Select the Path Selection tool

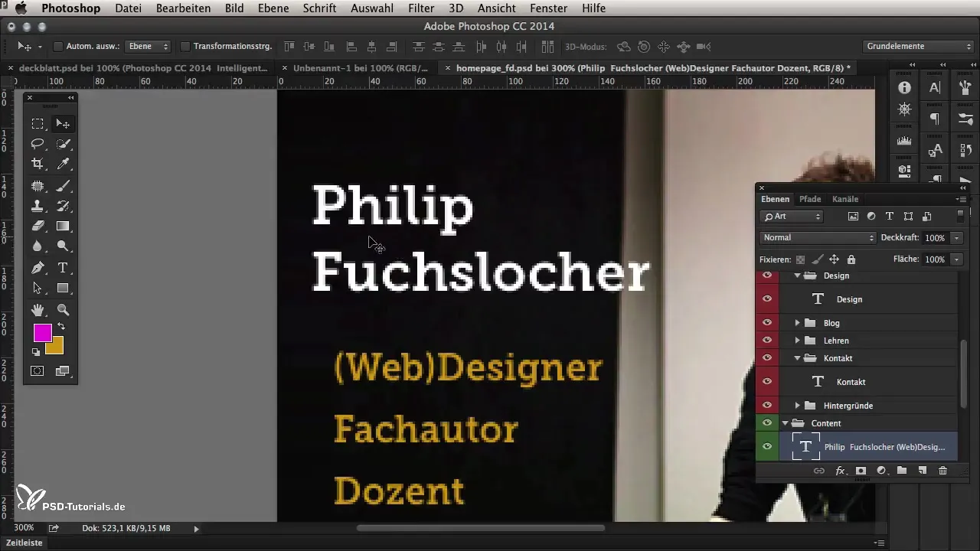point(38,288)
